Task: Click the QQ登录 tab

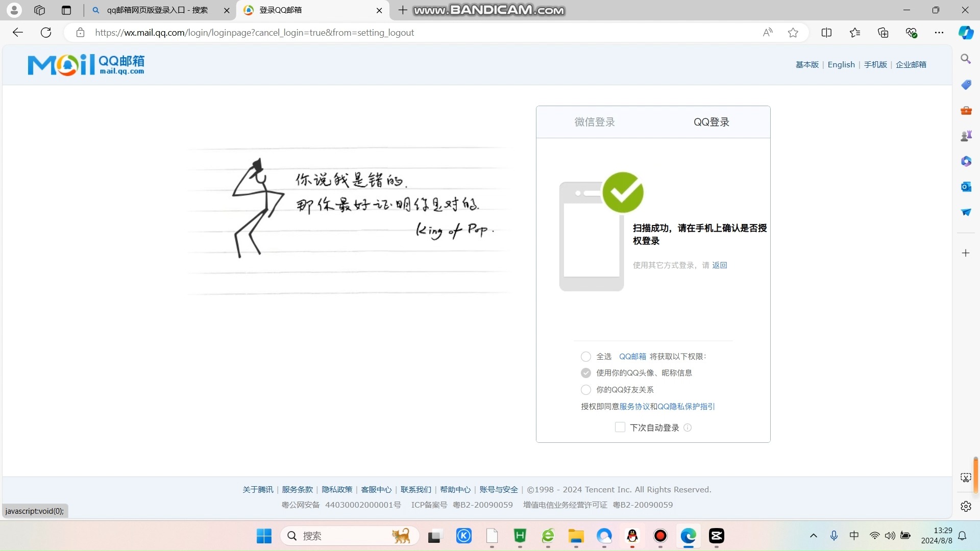Action: (711, 121)
